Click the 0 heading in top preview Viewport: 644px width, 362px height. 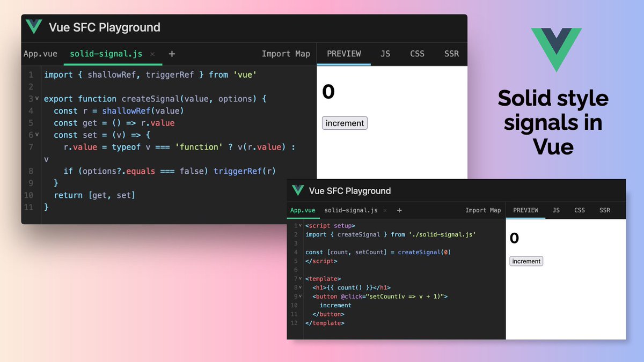click(x=328, y=92)
